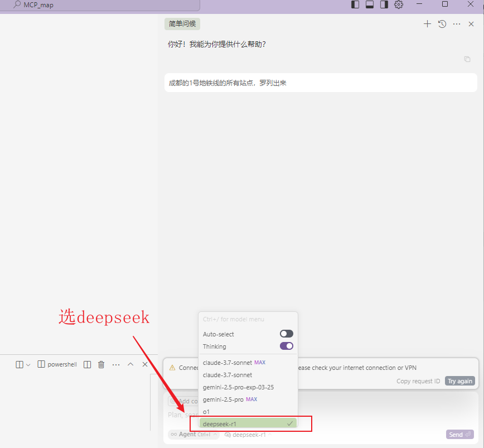This screenshot has width=484, height=448.
Task: Open terminal split layout dropdown chevron
Action: click(x=28, y=365)
